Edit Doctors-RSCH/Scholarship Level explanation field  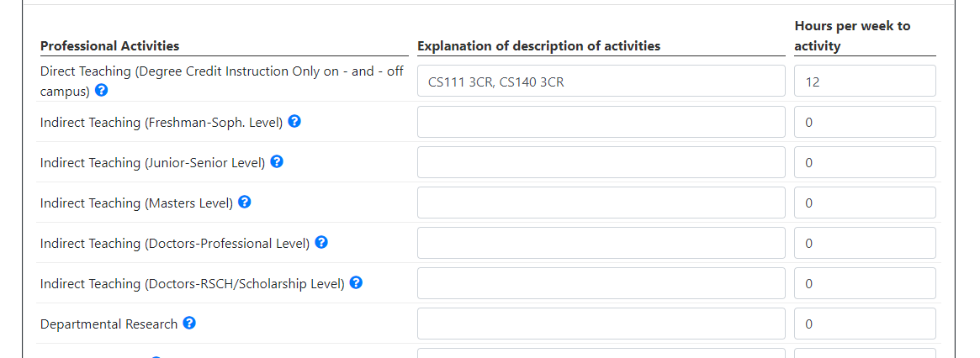pyautogui.click(x=601, y=283)
